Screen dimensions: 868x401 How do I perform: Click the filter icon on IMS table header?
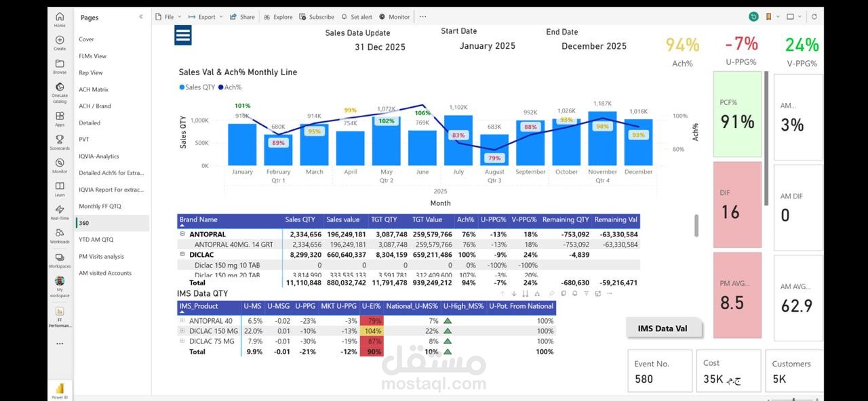(x=586, y=293)
